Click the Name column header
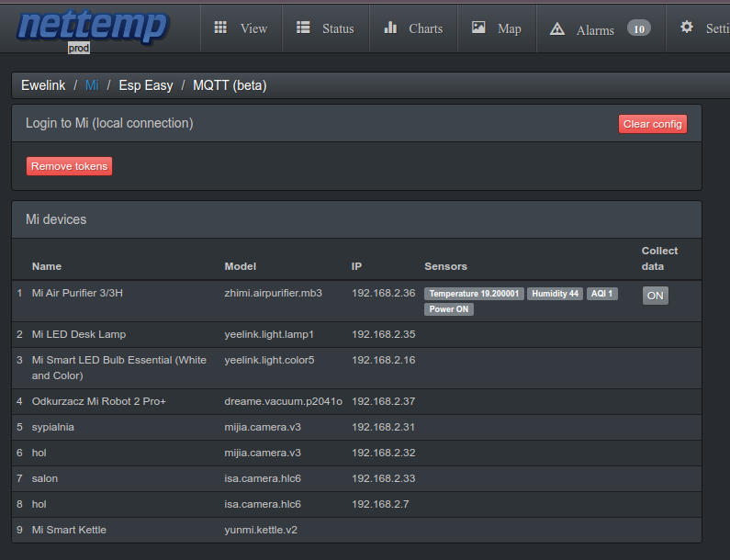 pyautogui.click(x=47, y=266)
